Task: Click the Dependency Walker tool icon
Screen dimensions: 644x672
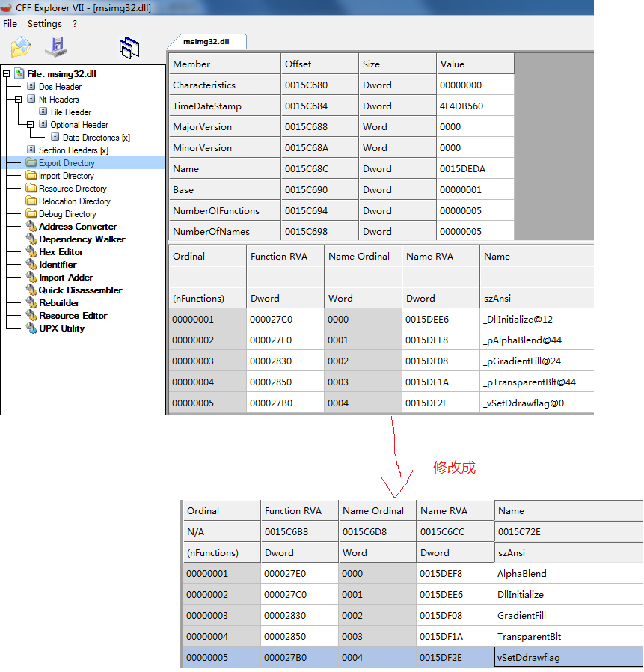Action: point(31,239)
